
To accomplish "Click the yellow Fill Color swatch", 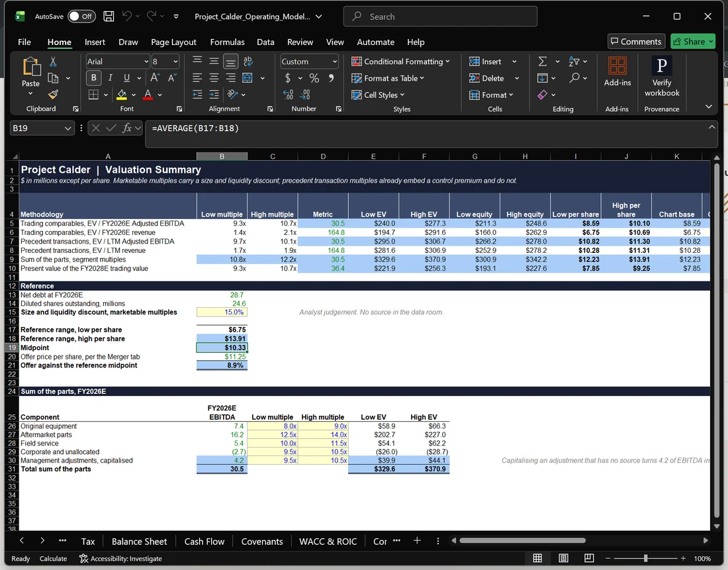I will coord(122,95).
